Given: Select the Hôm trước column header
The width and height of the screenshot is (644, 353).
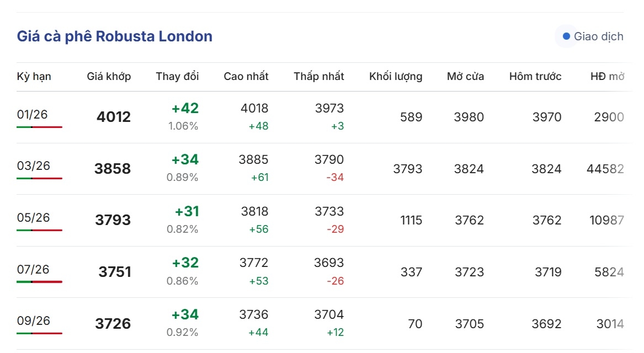Looking at the screenshot, I should pyautogui.click(x=535, y=77).
